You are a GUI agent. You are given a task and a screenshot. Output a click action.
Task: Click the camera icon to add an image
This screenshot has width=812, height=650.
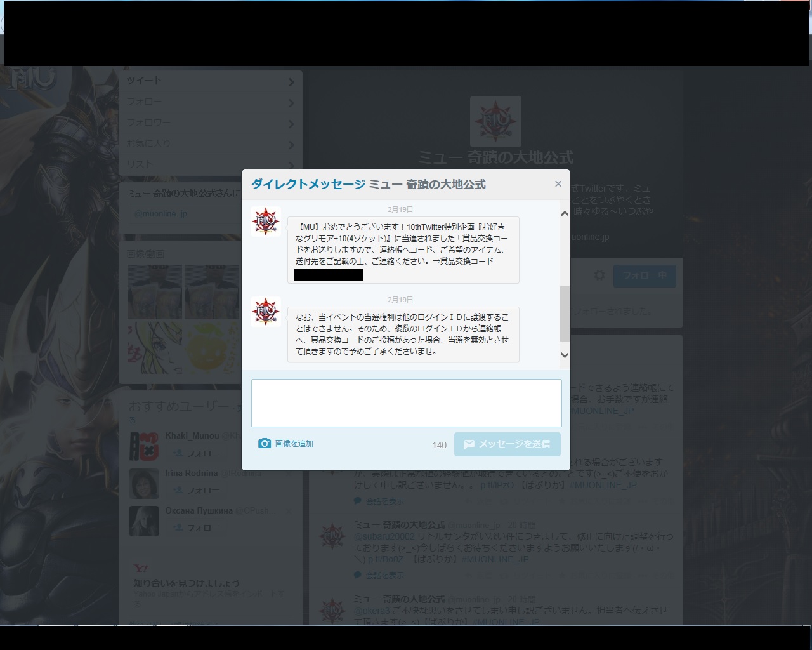(265, 443)
